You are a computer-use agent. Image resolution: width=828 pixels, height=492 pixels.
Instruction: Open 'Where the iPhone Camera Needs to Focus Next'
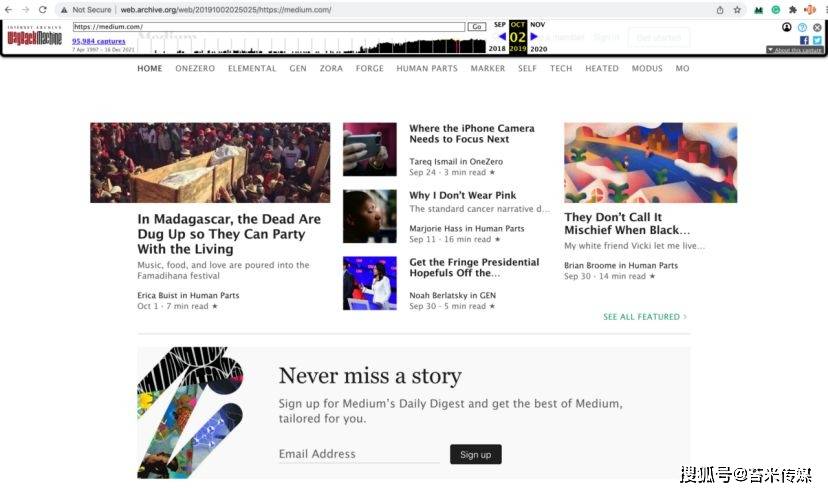point(472,134)
